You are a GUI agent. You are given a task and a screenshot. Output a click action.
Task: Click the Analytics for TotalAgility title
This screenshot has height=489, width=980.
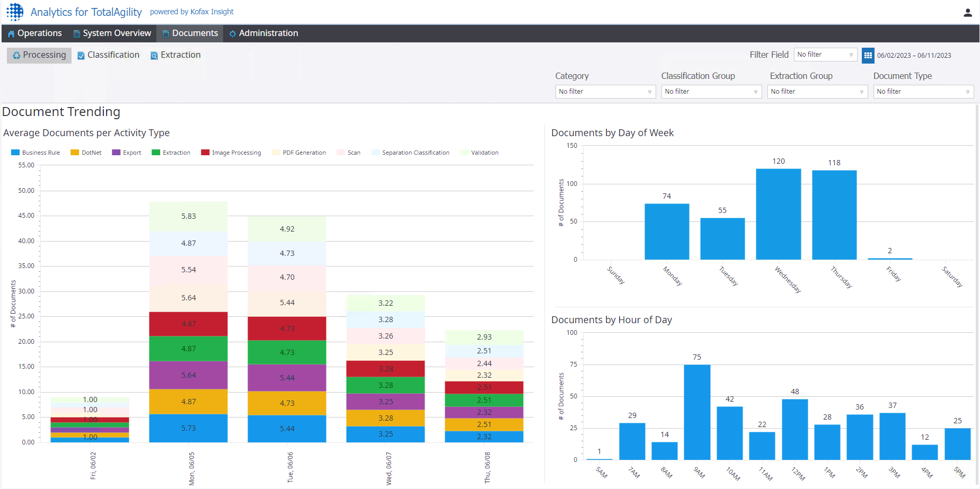(x=86, y=12)
